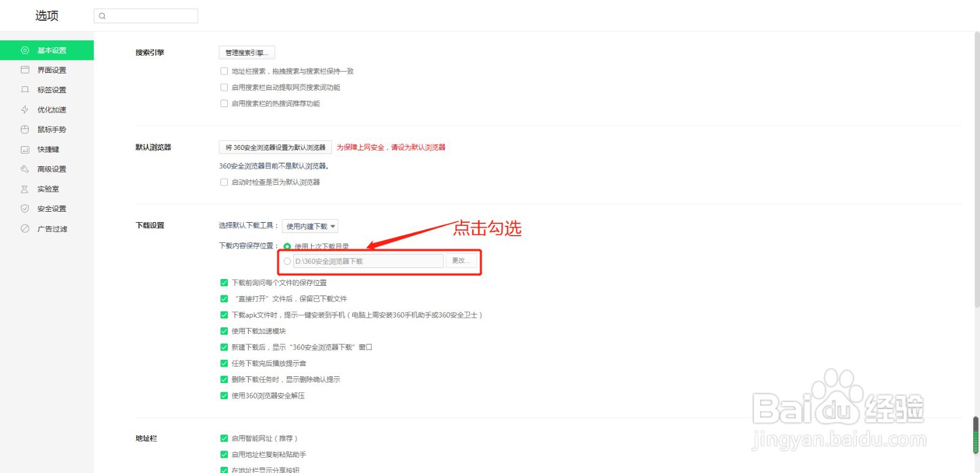Screen dimensions: 980x473
Task: Switch to 高级设置 page
Action: tap(47, 169)
